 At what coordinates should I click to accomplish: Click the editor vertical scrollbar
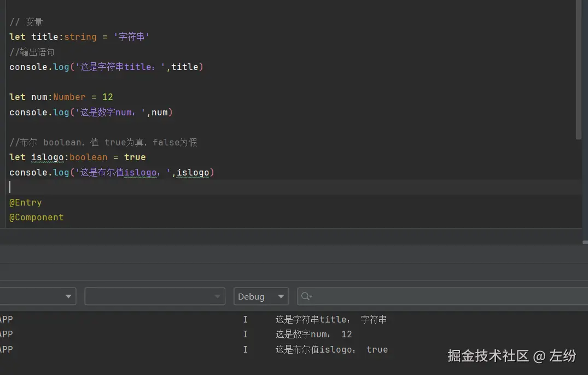[578, 69]
